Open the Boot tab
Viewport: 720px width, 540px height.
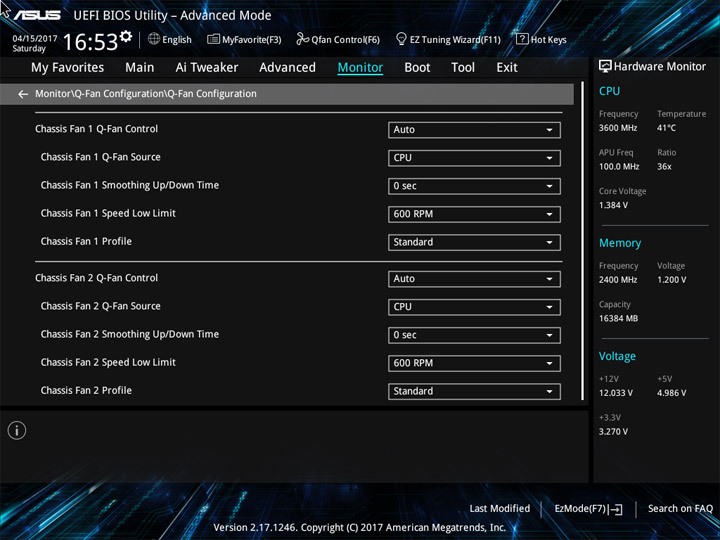coord(417,68)
